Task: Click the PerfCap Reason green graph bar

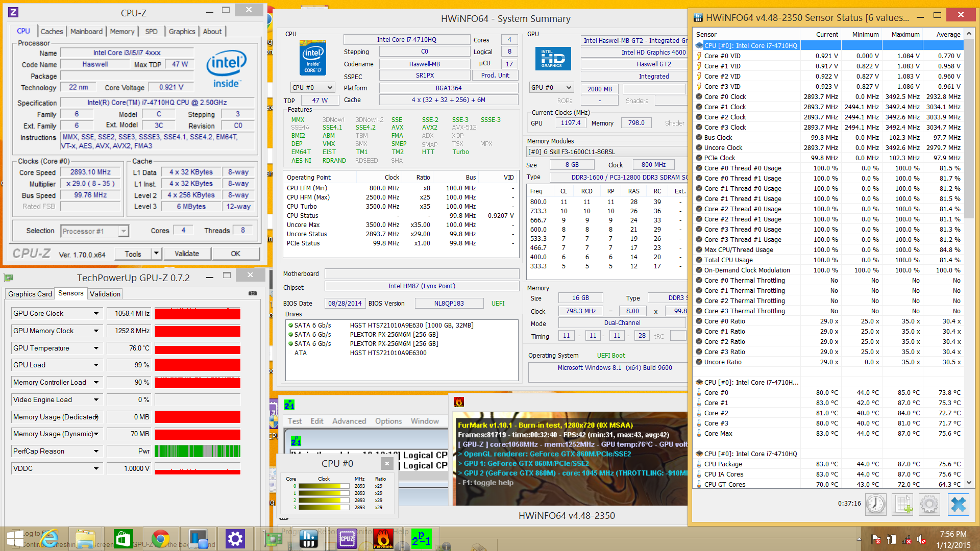Action: point(198,452)
